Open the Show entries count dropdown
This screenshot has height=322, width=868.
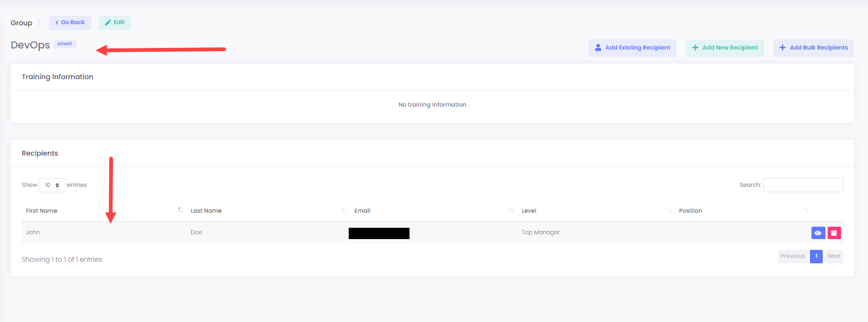52,185
